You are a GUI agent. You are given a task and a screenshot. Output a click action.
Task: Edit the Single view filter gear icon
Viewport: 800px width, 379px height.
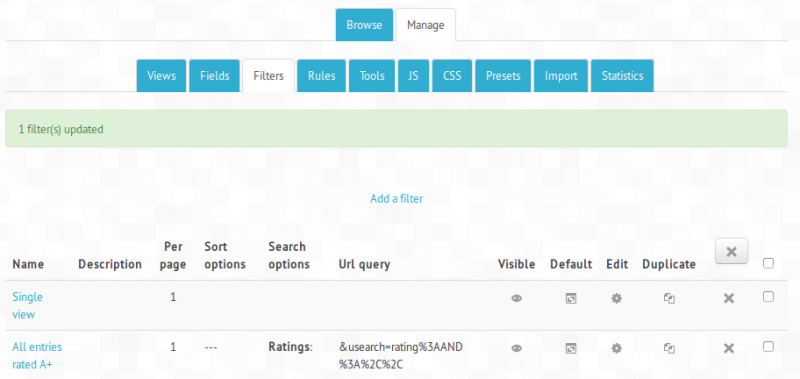tap(616, 298)
